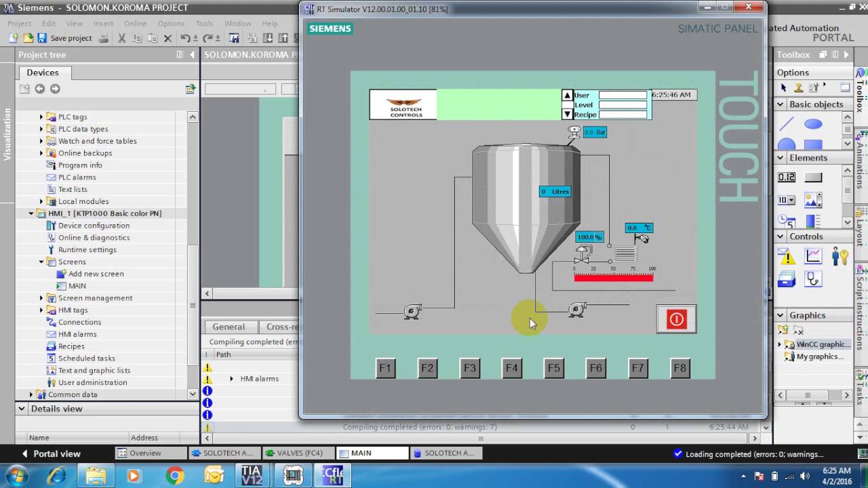Click the Recipe field on panel
Screen dimensions: 868x488
[623, 115]
